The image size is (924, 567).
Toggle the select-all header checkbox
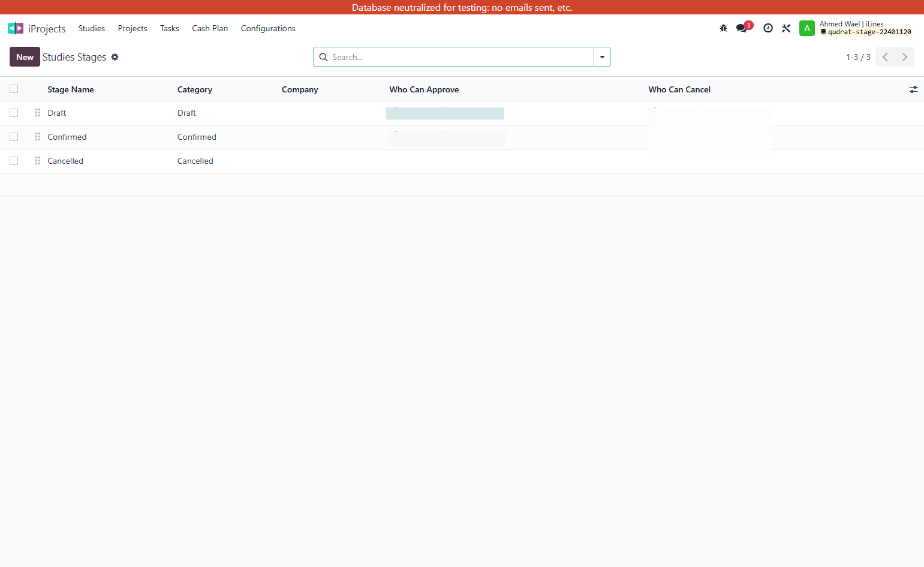pyautogui.click(x=14, y=89)
